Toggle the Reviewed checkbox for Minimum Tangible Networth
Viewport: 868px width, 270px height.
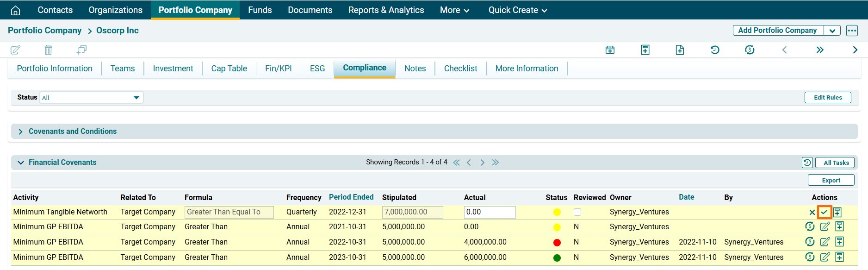click(x=577, y=212)
